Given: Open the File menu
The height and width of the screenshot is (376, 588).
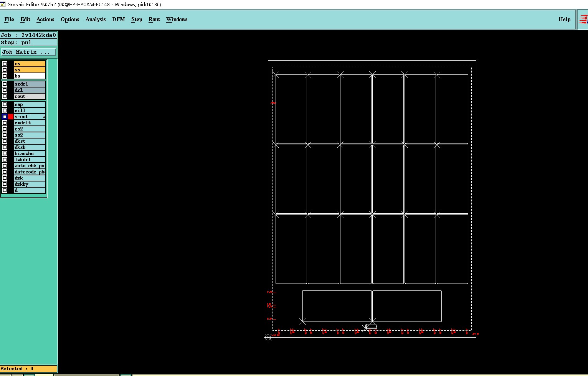Looking at the screenshot, I should click(9, 19).
